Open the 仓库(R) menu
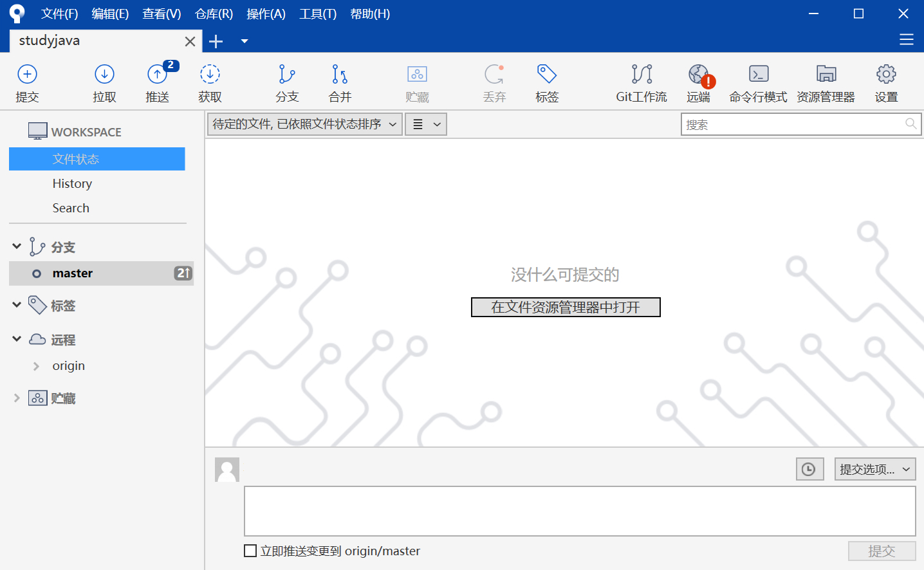 click(214, 14)
